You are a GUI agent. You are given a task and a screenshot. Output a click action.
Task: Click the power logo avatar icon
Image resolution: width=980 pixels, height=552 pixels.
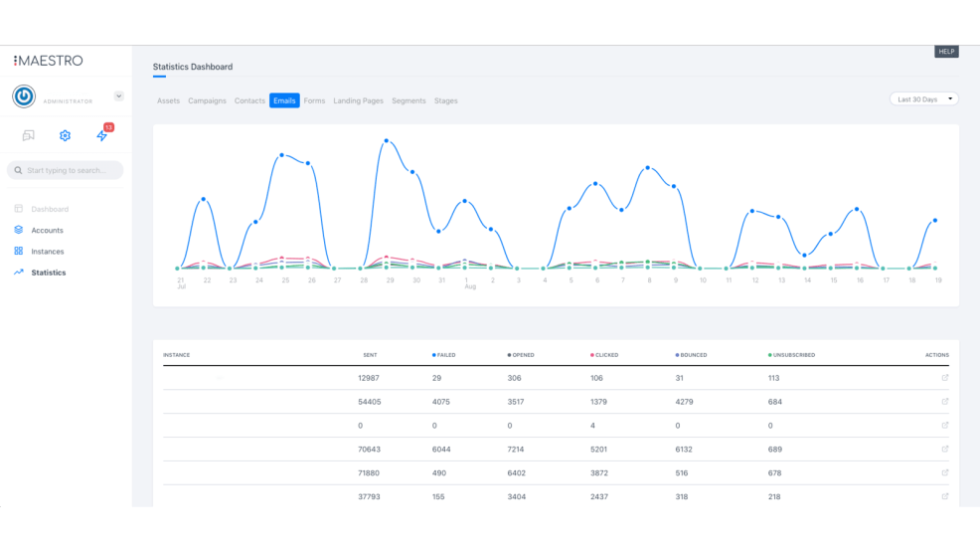click(x=24, y=95)
